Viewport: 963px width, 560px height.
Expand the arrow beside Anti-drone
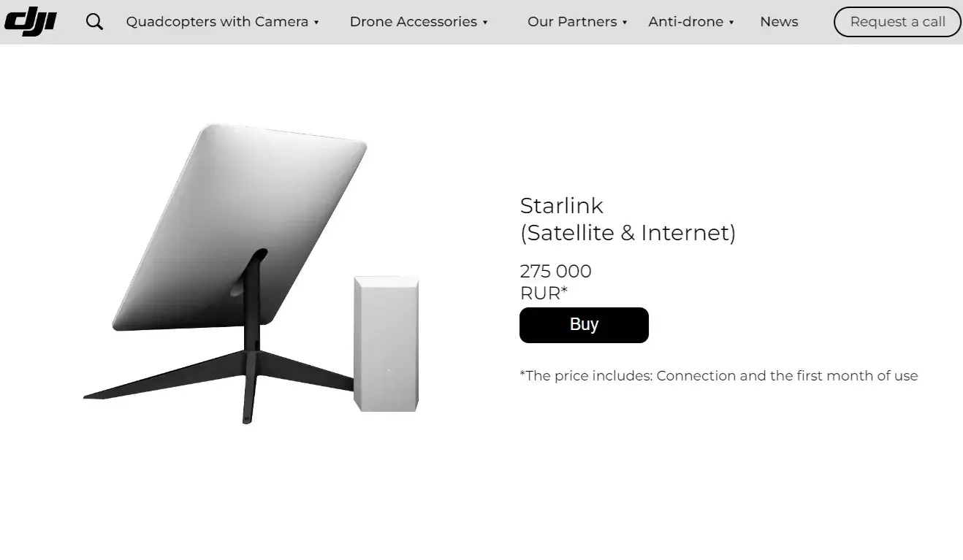pos(731,23)
